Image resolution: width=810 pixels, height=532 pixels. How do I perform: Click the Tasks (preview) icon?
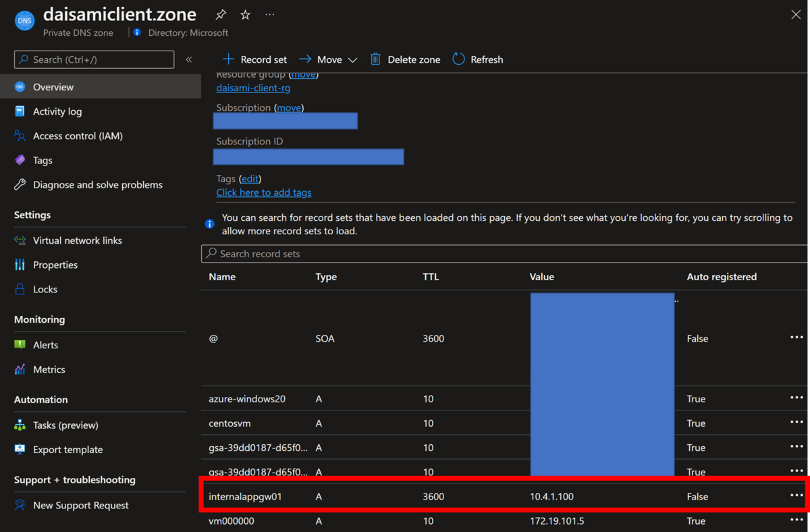pyautogui.click(x=20, y=425)
